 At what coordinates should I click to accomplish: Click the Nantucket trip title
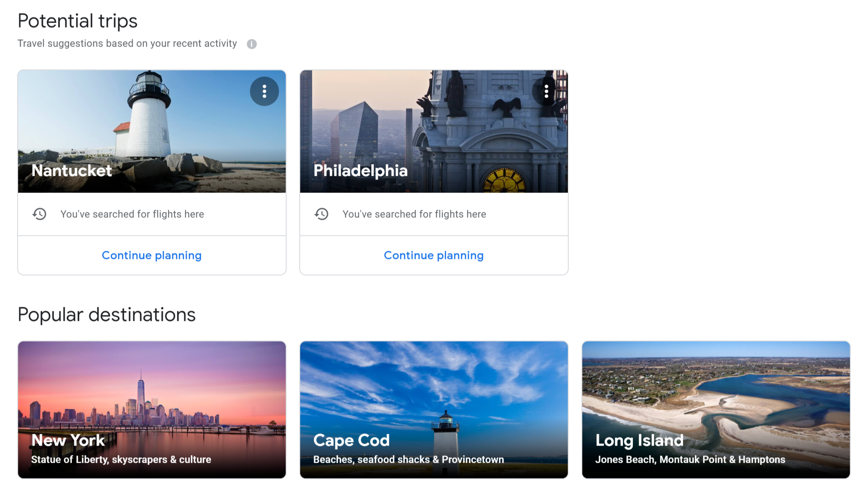click(x=71, y=171)
